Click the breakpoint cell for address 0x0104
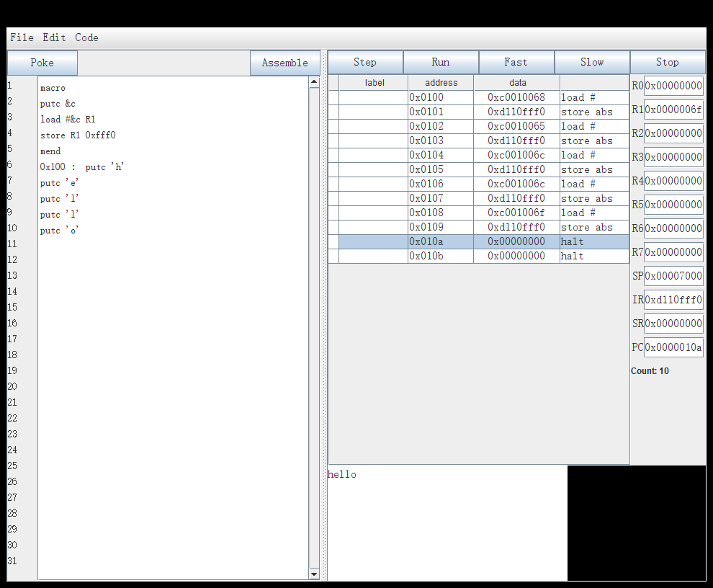713x588 pixels. (333, 155)
